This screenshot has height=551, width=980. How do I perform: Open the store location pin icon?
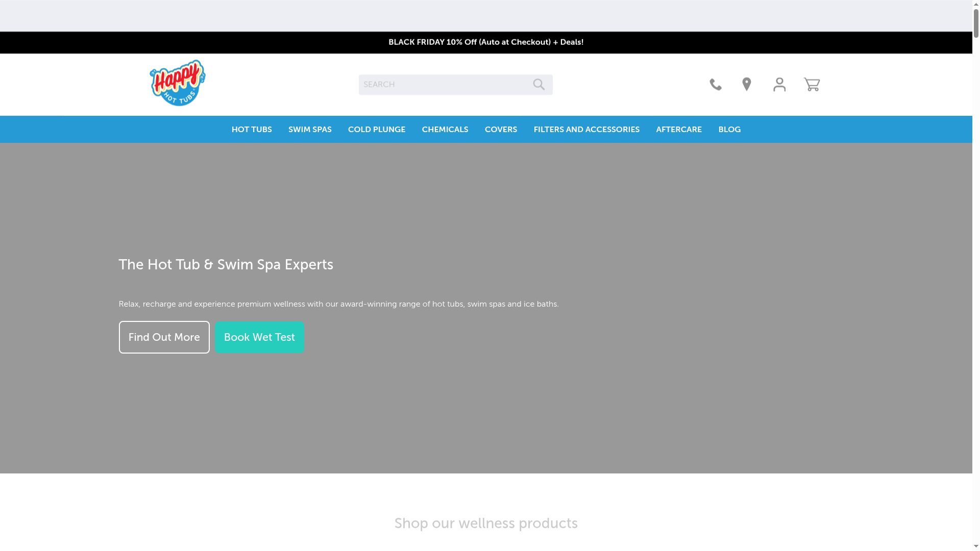[747, 85]
